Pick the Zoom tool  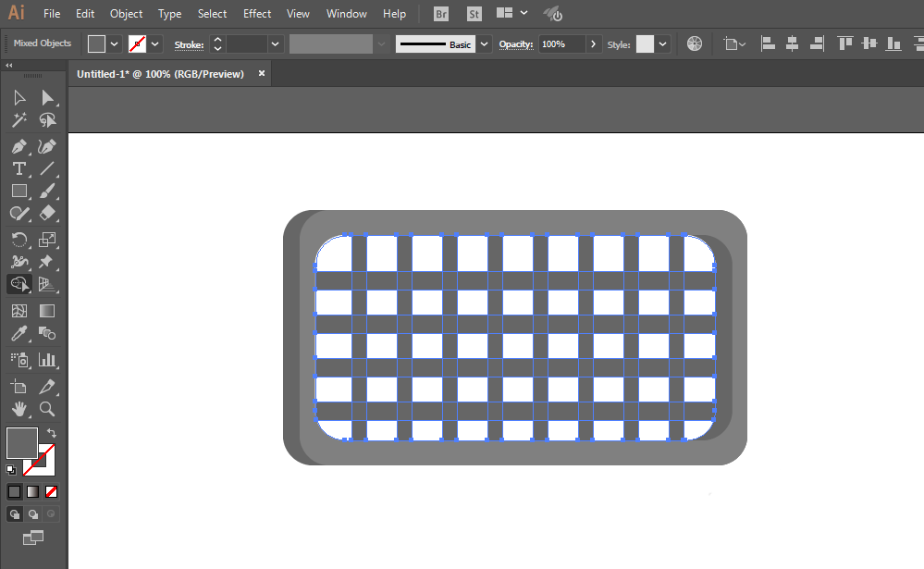tap(46, 409)
